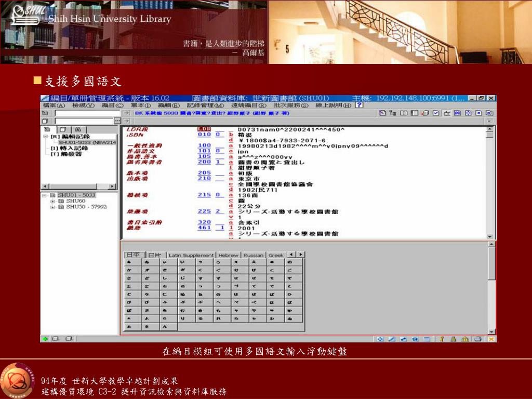
Task: Click open book icon in record toolbar
Action: pos(403,113)
